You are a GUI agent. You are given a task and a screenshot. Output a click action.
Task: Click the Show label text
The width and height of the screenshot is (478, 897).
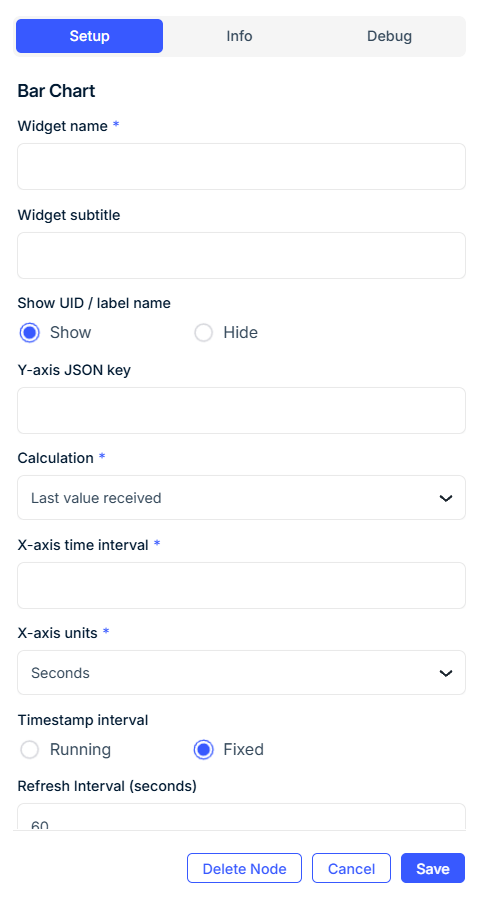[x=70, y=332]
